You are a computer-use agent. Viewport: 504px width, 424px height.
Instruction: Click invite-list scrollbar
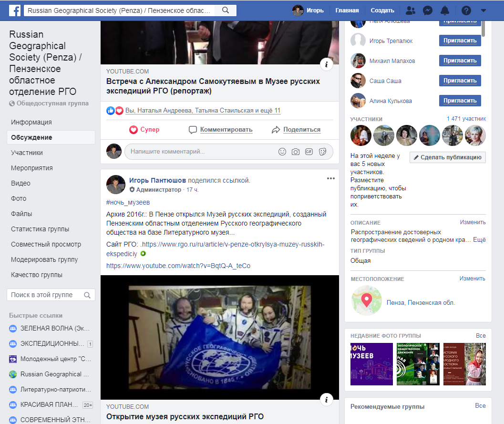click(483, 29)
